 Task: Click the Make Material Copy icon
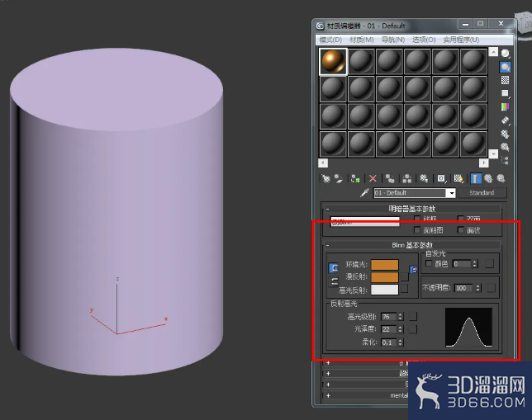point(390,178)
